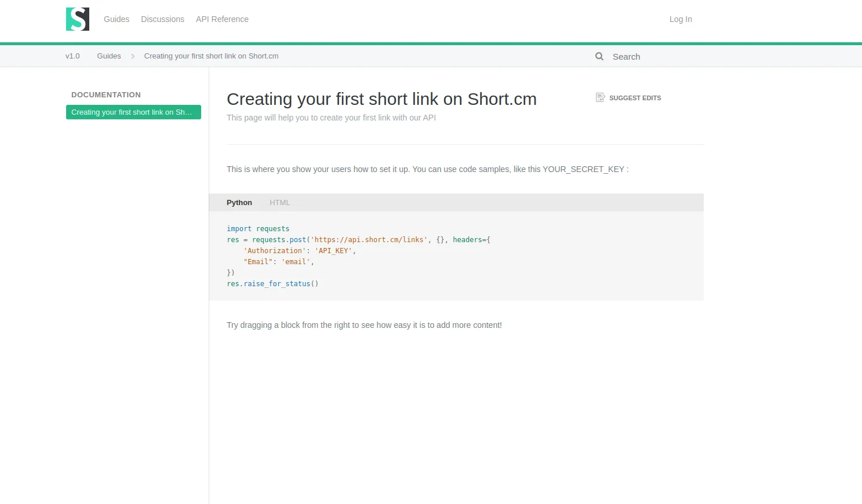This screenshot has height=504, width=862.
Task: Click the page title 'Creating your first short link on Short.cm'
Action: [x=381, y=99]
